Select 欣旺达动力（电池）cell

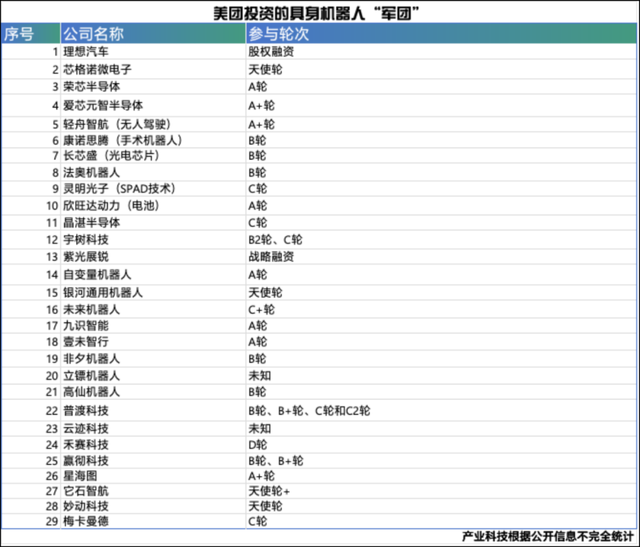tap(153, 205)
